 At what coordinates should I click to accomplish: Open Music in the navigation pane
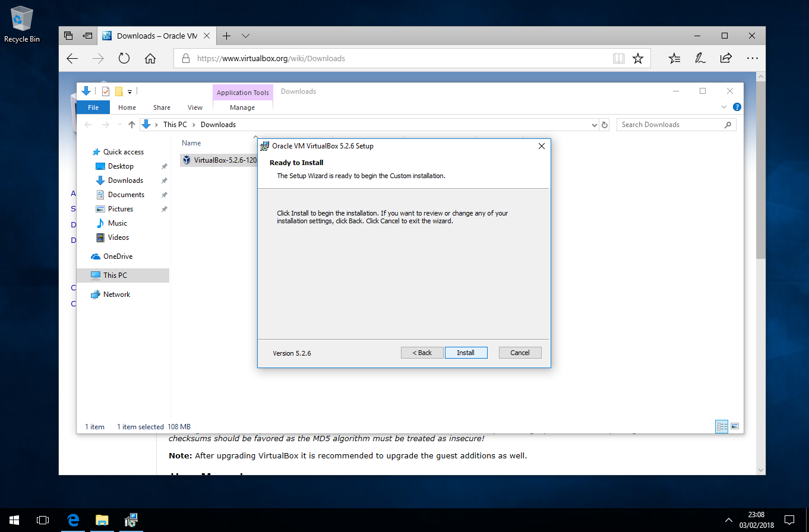point(117,223)
